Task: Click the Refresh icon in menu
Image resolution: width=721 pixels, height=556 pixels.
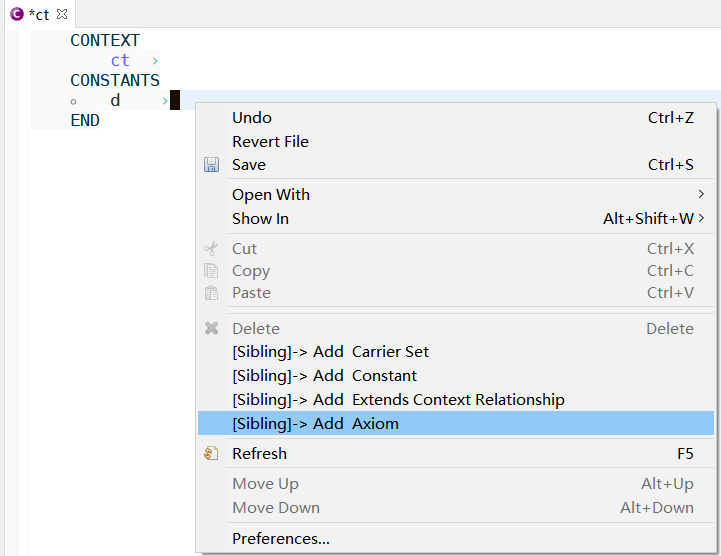Action: click(x=211, y=453)
